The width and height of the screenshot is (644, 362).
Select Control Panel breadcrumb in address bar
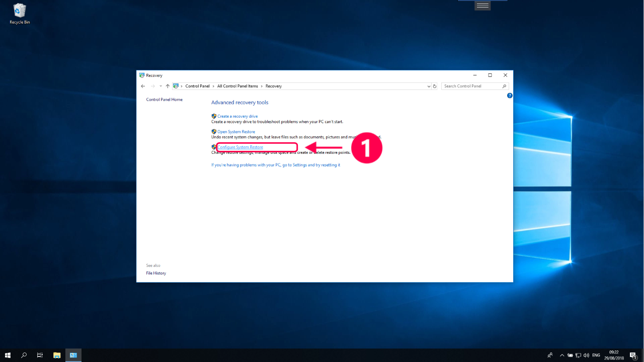(197, 86)
